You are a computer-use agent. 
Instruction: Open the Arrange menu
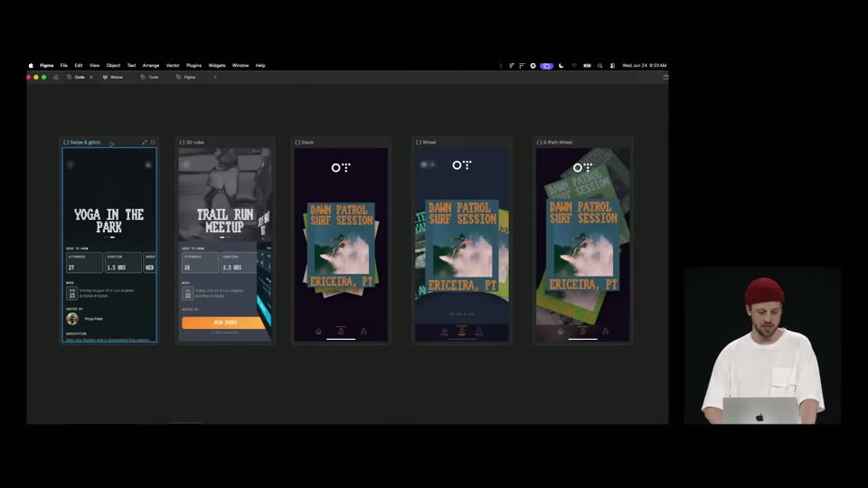click(x=151, y=65)
